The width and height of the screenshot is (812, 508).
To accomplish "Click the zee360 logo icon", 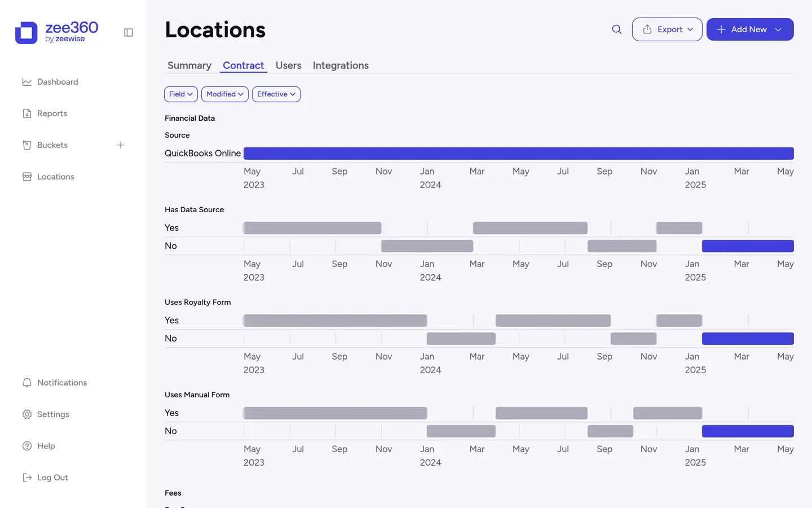I will (x=26, y=33).
